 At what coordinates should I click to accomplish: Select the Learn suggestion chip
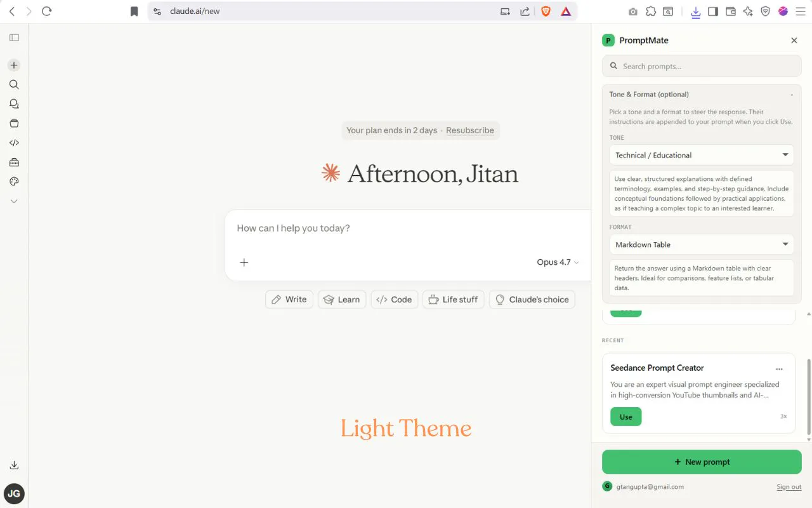pyautogui.click(x=342, y=300)
